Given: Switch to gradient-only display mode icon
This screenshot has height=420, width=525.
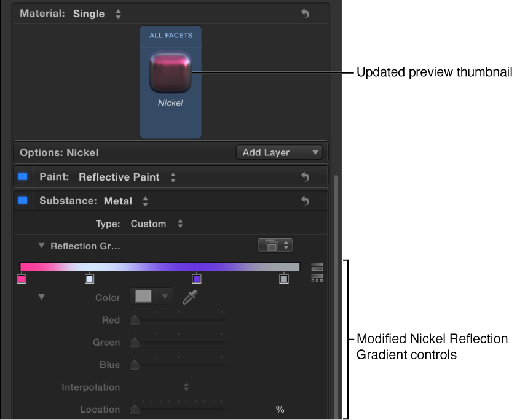Looking at the screenshot, I should pyautogui.click(x=317, y=266).
